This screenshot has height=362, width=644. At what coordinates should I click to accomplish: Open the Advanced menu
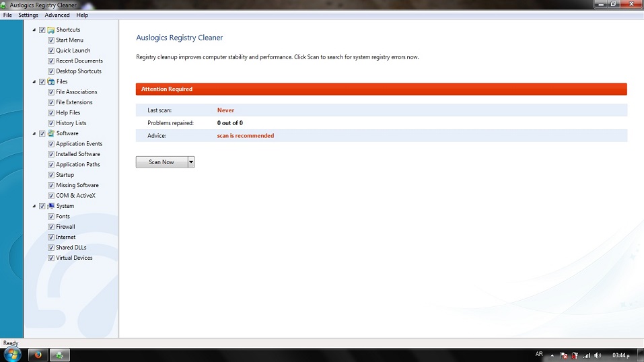pyautogui.click(x=57, y=15)
